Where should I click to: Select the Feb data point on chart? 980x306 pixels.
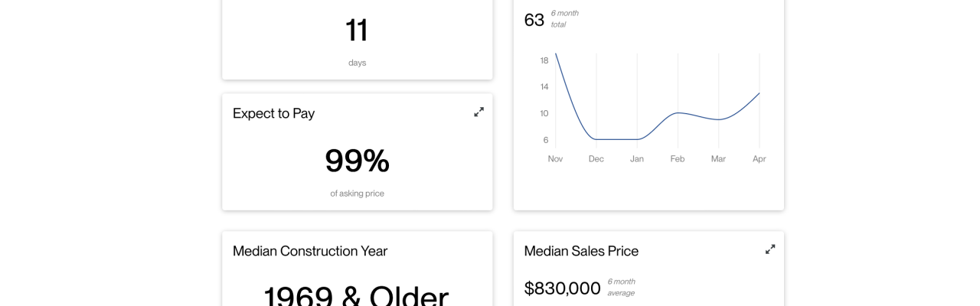678,113
